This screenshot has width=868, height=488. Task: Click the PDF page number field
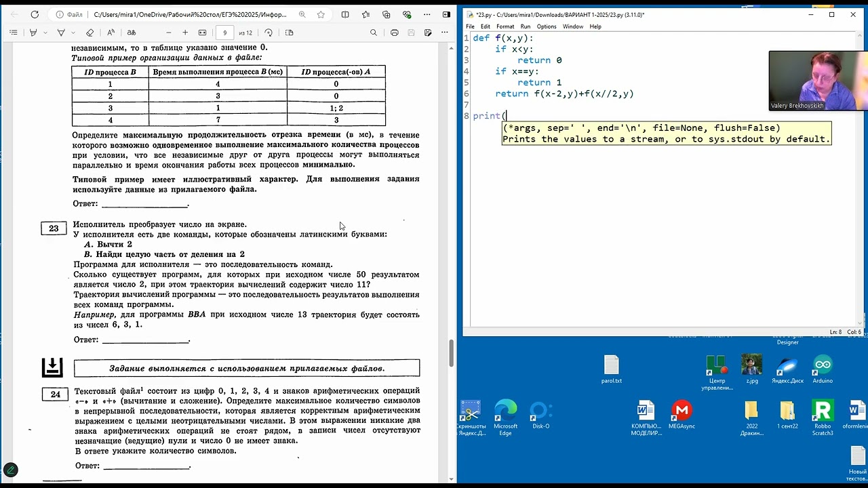224,33
